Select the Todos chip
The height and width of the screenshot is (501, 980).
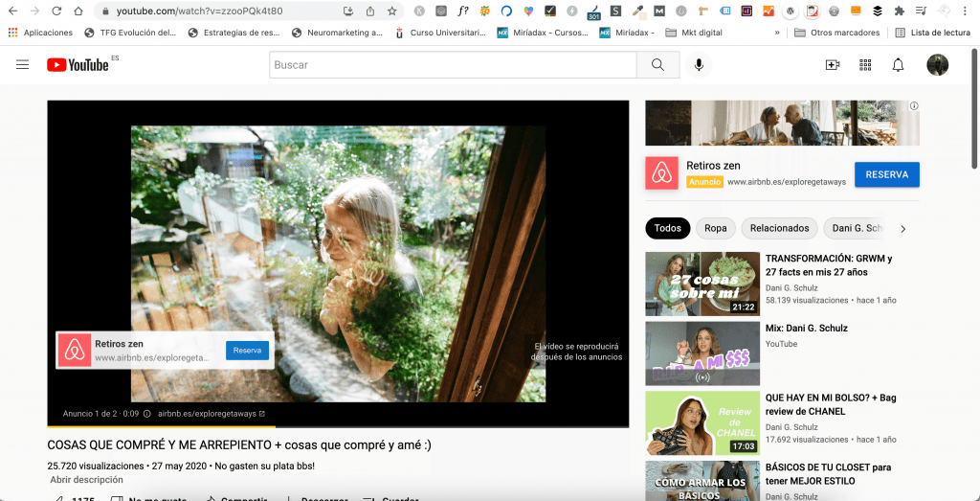point(667,228)
